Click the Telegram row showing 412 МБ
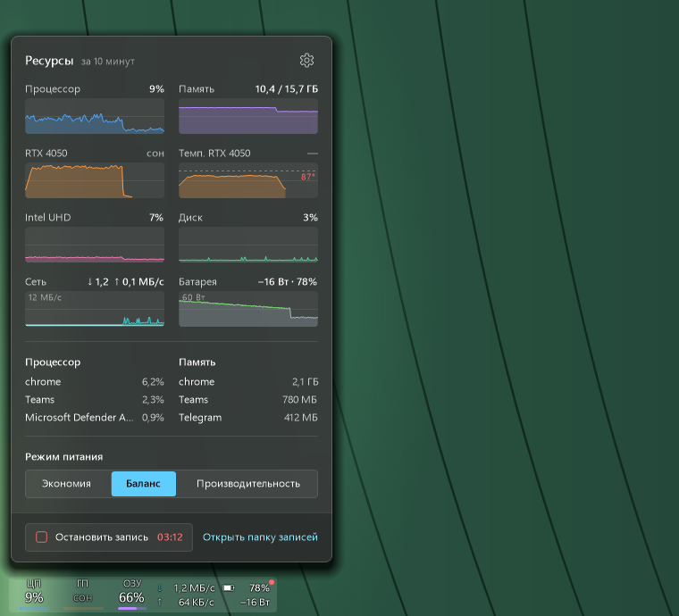The height and width of the screenshot is (616, 679). click(248, 418)
